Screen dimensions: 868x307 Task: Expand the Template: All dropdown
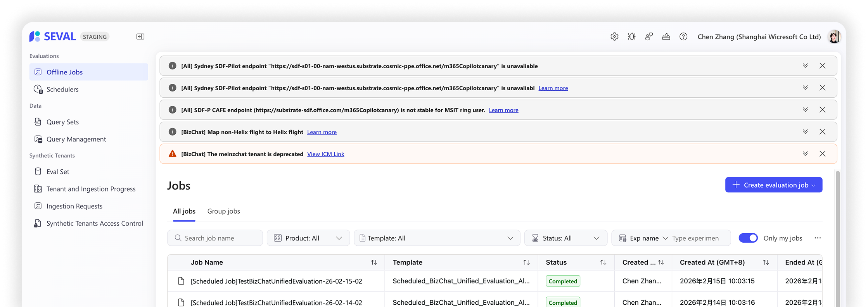(x=437, y=238)
